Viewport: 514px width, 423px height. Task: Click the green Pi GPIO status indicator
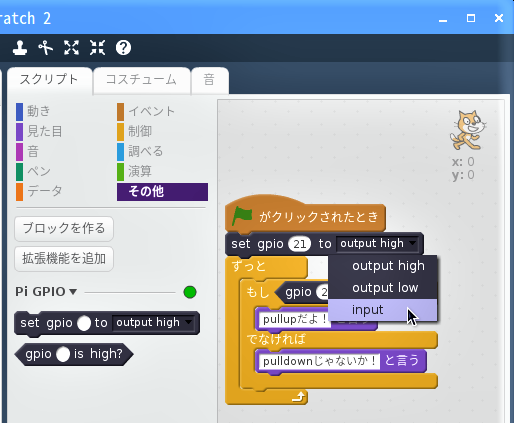point(190,292)
